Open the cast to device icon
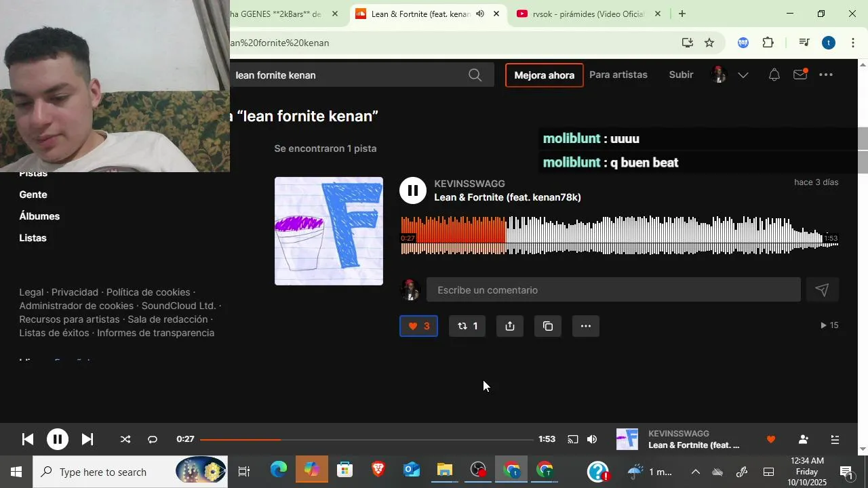This screenshot has width=868, height=488. click(573, 439)
